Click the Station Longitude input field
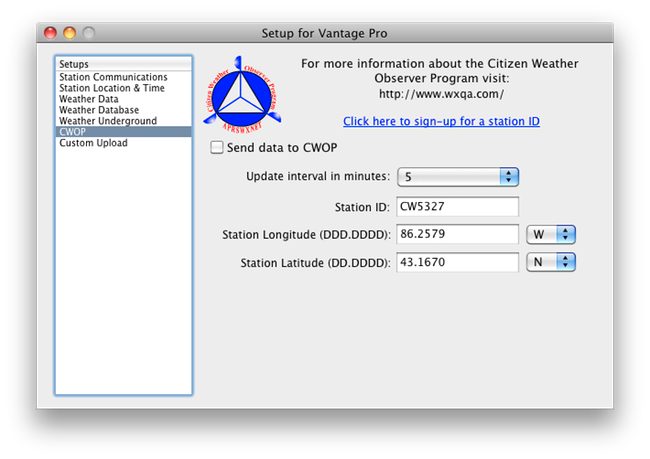Viewport: 650px width, 459px height. (x=458, y=234)
